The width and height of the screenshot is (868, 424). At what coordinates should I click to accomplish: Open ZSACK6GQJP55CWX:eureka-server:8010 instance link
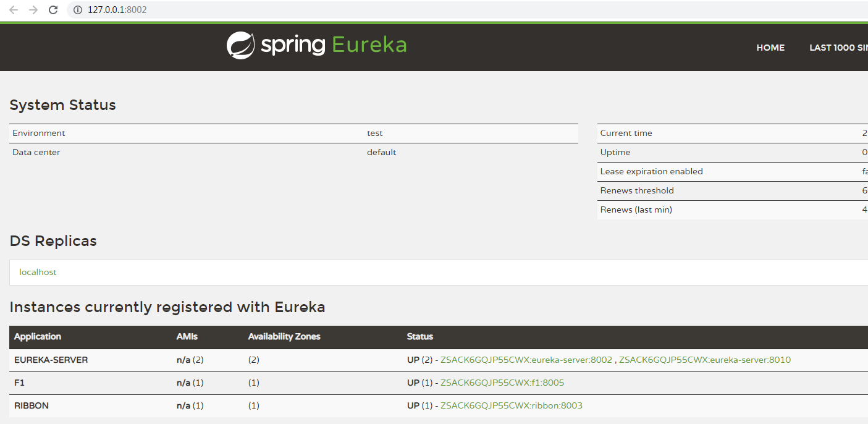[705, 360]
